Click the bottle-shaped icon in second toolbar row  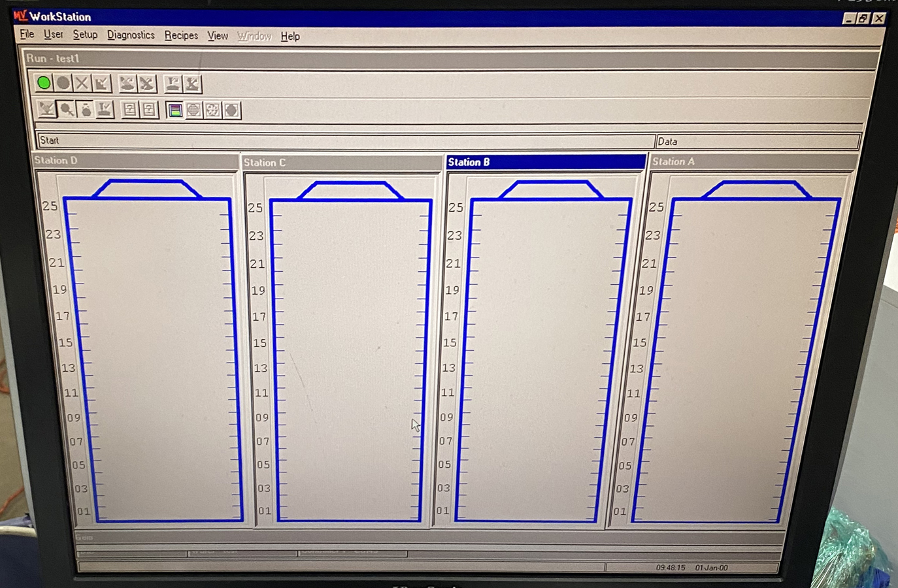[x=86, y=110]
